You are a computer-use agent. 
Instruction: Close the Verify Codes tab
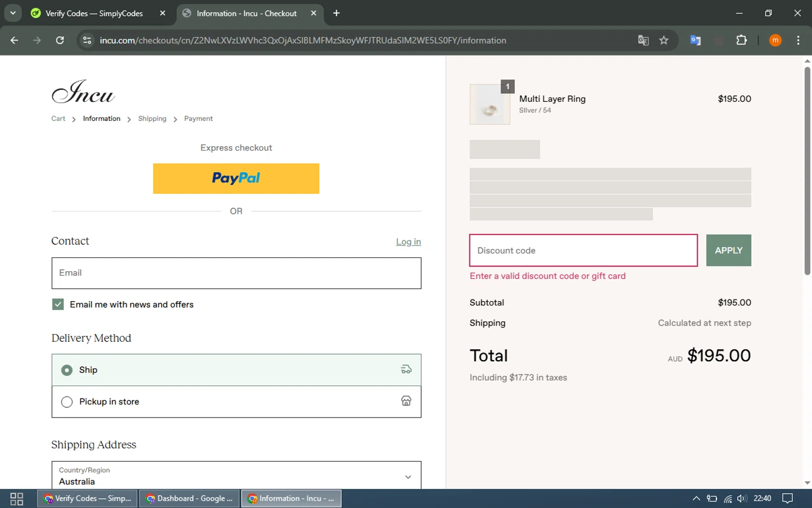[x=162, y=13]
